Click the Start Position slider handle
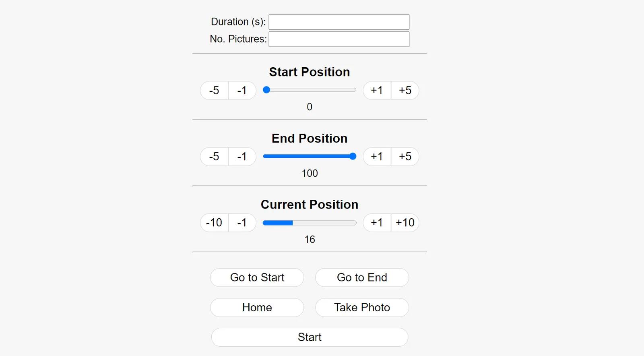The height and width of the screenshot is (356, 644). pos(266,90)
